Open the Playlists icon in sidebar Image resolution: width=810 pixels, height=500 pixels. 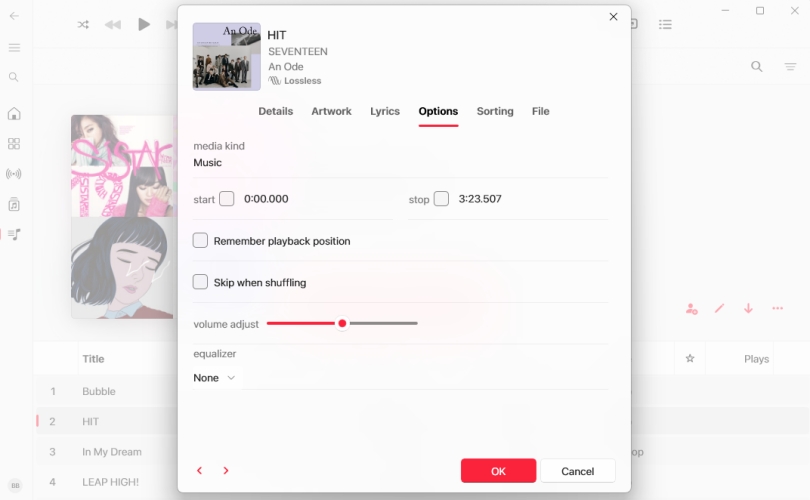14,235
